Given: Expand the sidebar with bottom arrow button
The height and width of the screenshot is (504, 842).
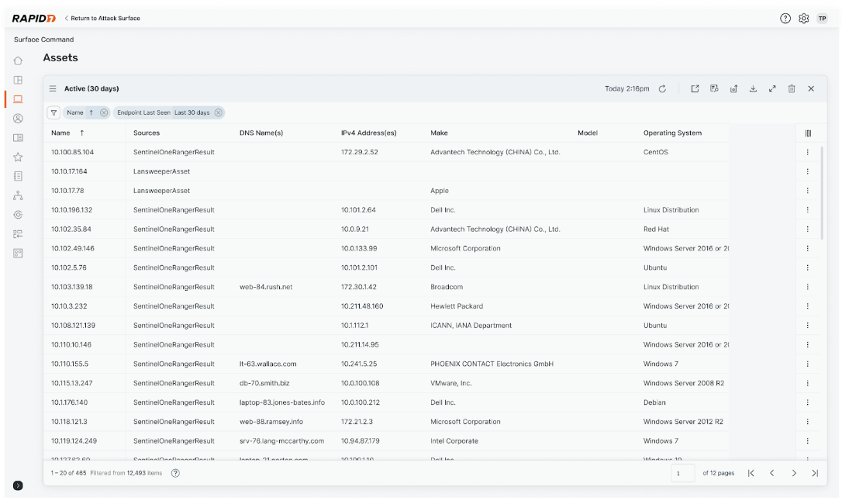Looking at the screenshot, I should [18, 485].
